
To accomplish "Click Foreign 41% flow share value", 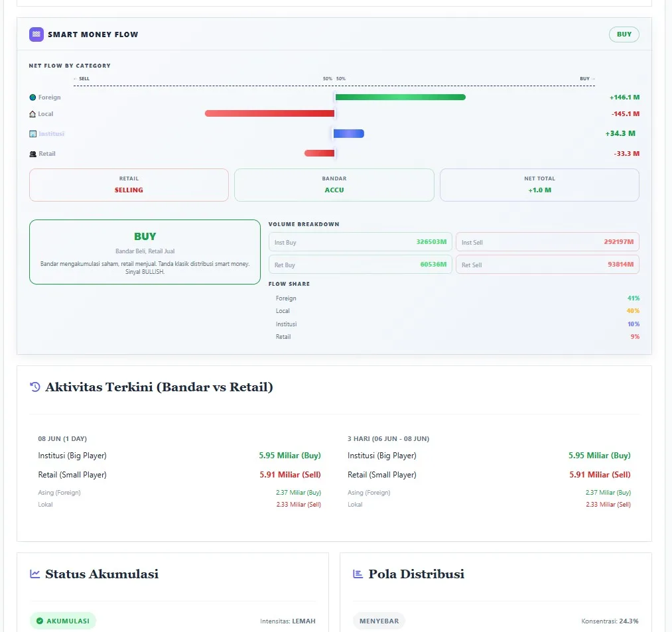I will pyautogui.click(x=634, y=298).
